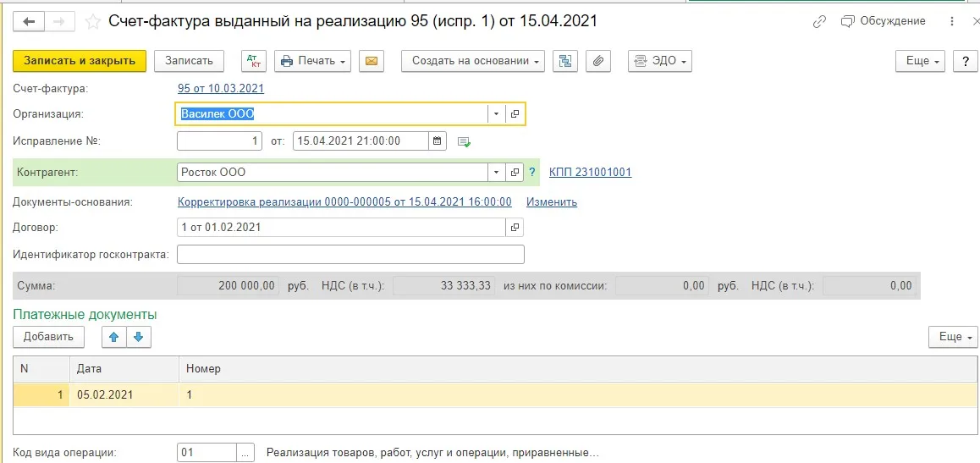
Task: Open link 95 от 10.03.2021
Action: 221,88
